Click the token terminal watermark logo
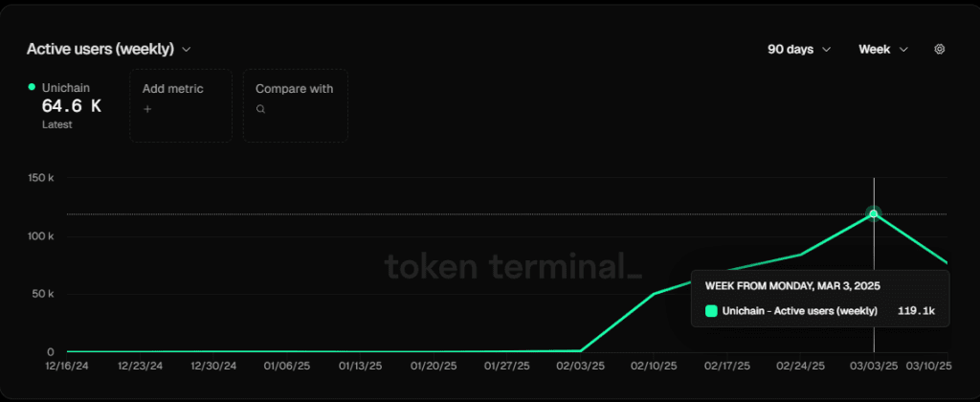This screenshot has width=980, height=402. coord(513,265)
